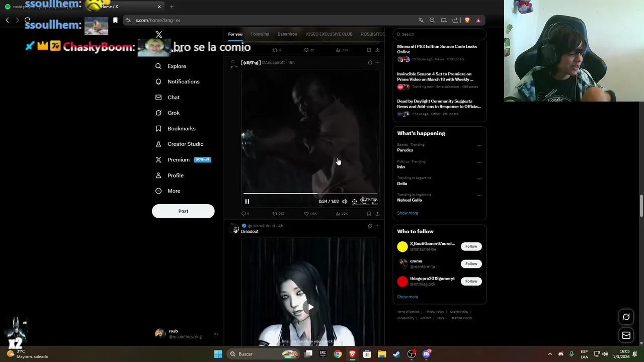Open the ROSBISITOS tab
Viewport: 644px width, 362px height.
[373, 34]
